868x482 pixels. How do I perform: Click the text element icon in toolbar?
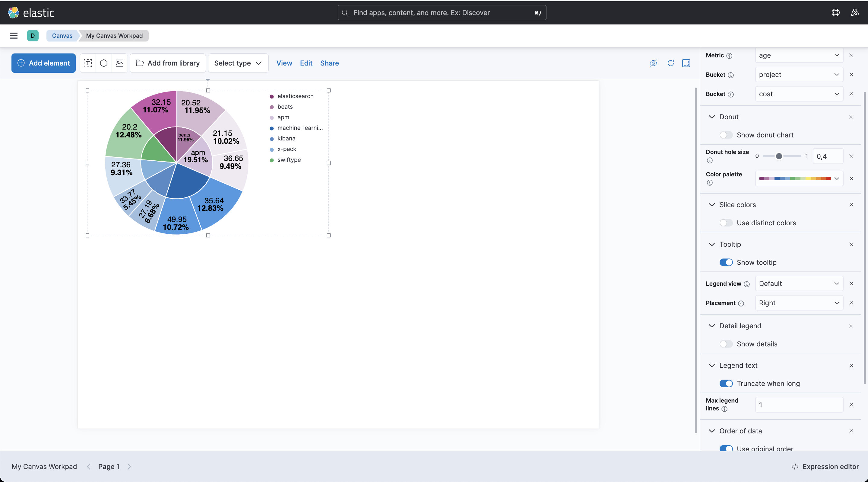click(87, 63)
